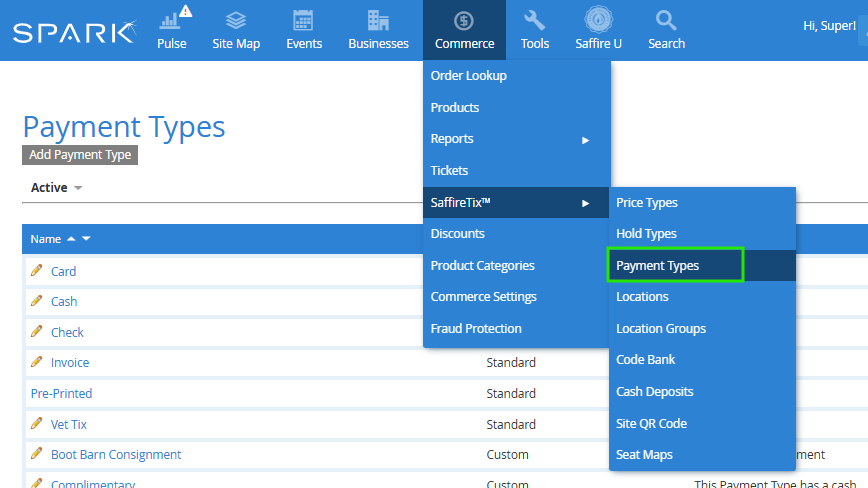868x488 pixels.
Task: Click the Commerce dollar icon
Action: [x=463, y=21]
